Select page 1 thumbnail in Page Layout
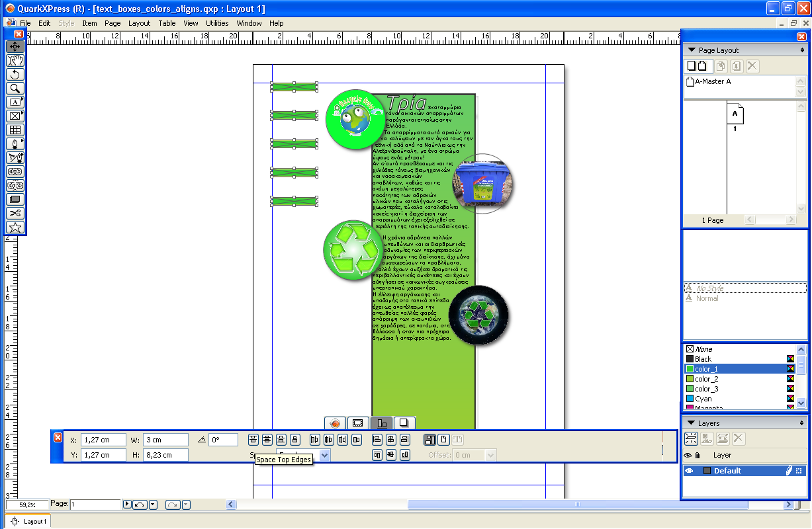This screenshot has width=812, height=529. [735, 114]
